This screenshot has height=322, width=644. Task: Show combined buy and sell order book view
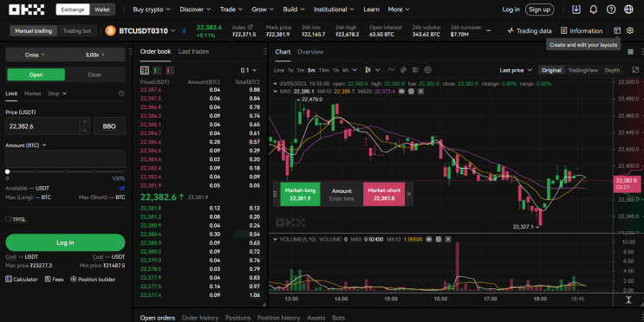click(145, 70)
